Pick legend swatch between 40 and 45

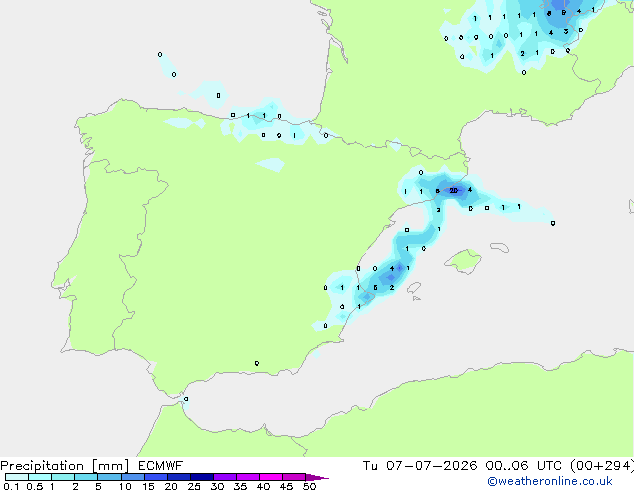tap(271, 477)
